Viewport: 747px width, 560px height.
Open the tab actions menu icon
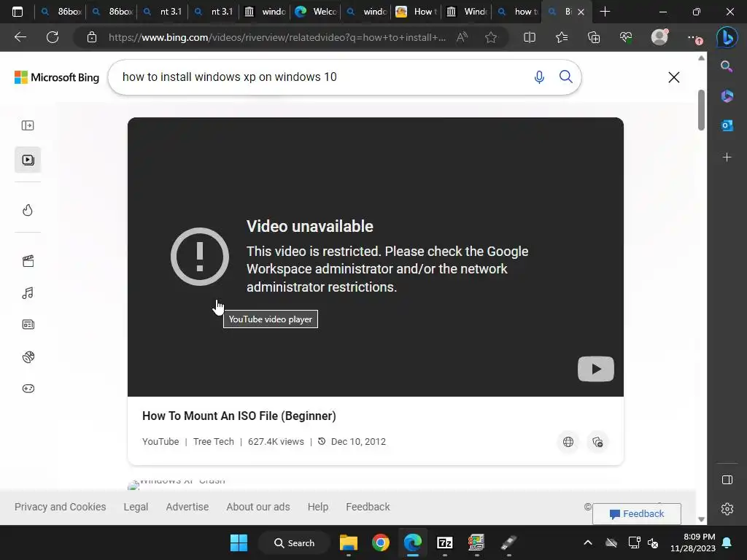(x=18, y=12)
